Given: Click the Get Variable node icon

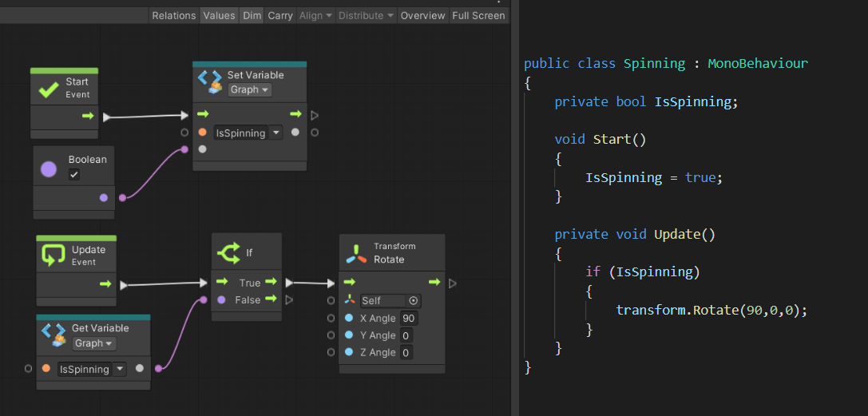Looking at the screenshot, I should pyautogui.click(x=54, y=335).
